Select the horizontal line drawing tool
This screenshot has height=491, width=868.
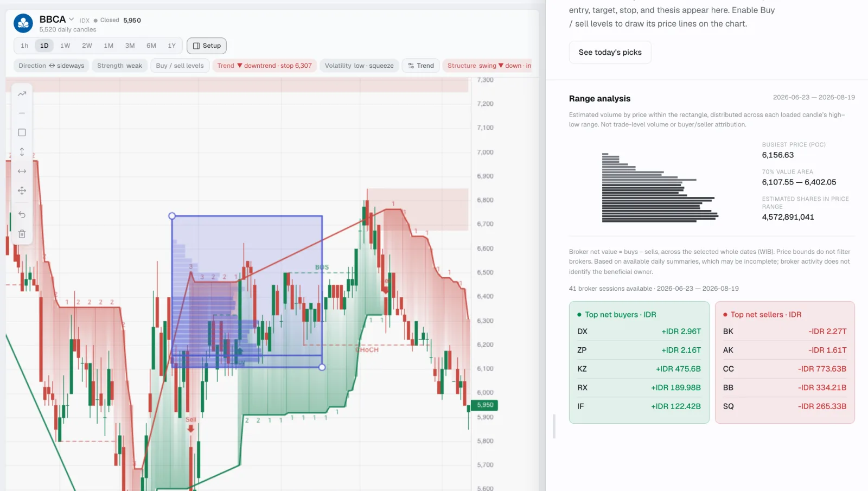(22, 113)
